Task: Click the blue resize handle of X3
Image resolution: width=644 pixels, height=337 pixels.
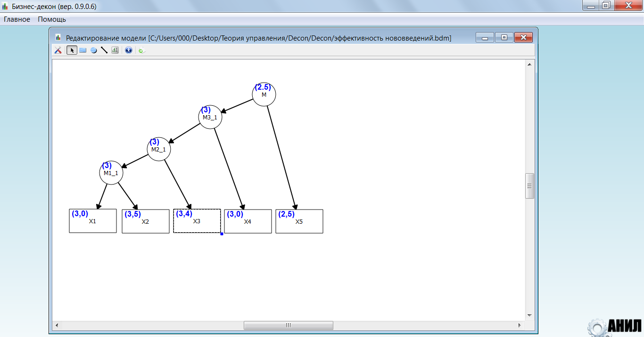Action: pyautogui.click(x=222, y=234)
